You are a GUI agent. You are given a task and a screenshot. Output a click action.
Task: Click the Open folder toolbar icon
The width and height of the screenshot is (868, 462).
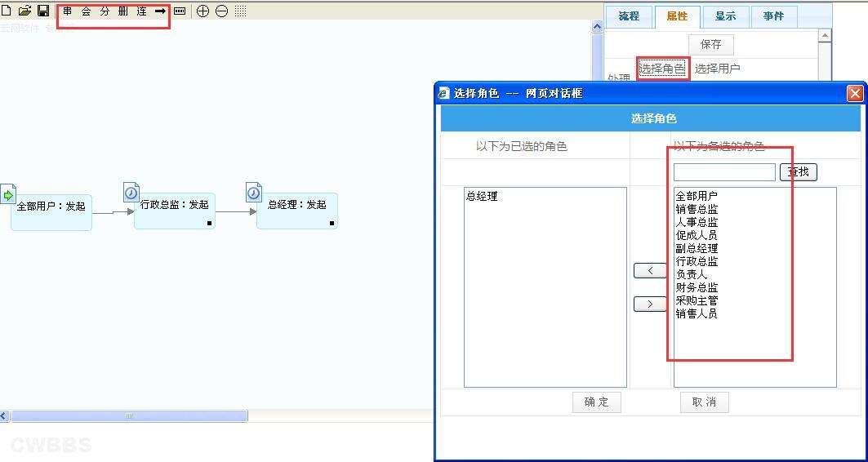(24, 11)
